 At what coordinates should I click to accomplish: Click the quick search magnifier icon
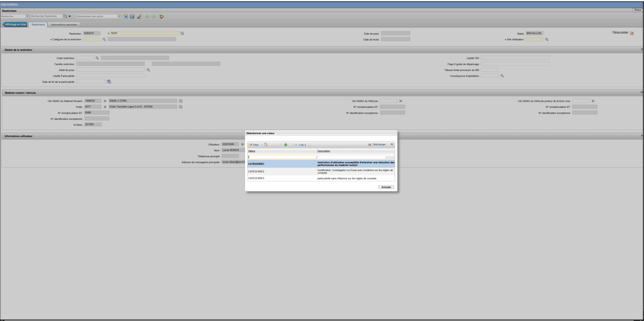(x=65, y=16)
